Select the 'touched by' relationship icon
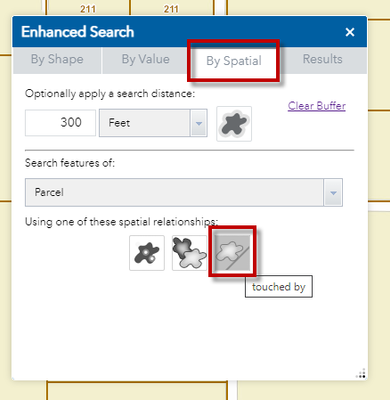This screenshot has height=400, width=390. (232, 252)
